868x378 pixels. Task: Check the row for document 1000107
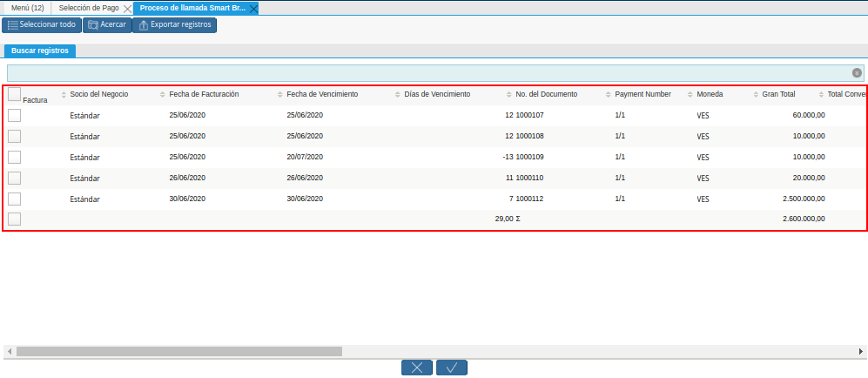15,115
